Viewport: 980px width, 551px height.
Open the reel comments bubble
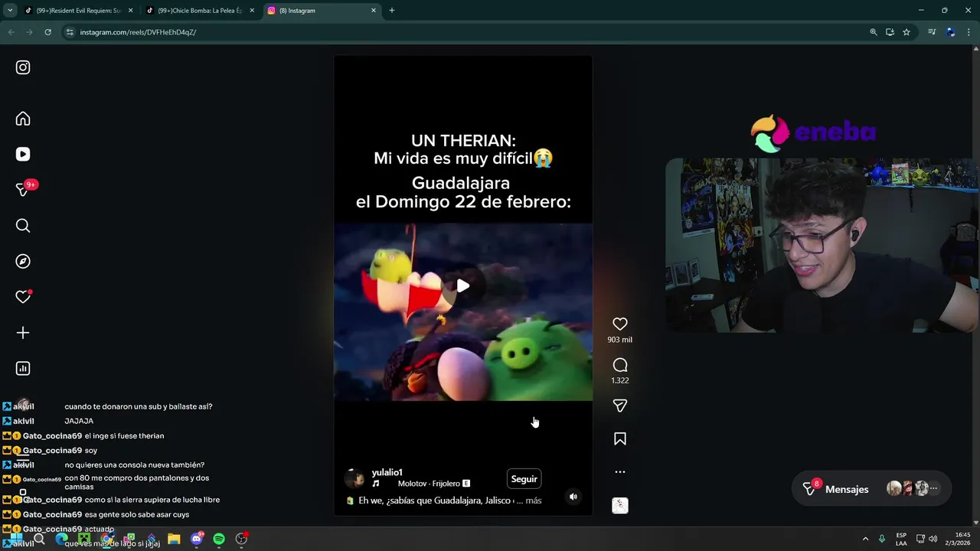[x=620, y=365]
